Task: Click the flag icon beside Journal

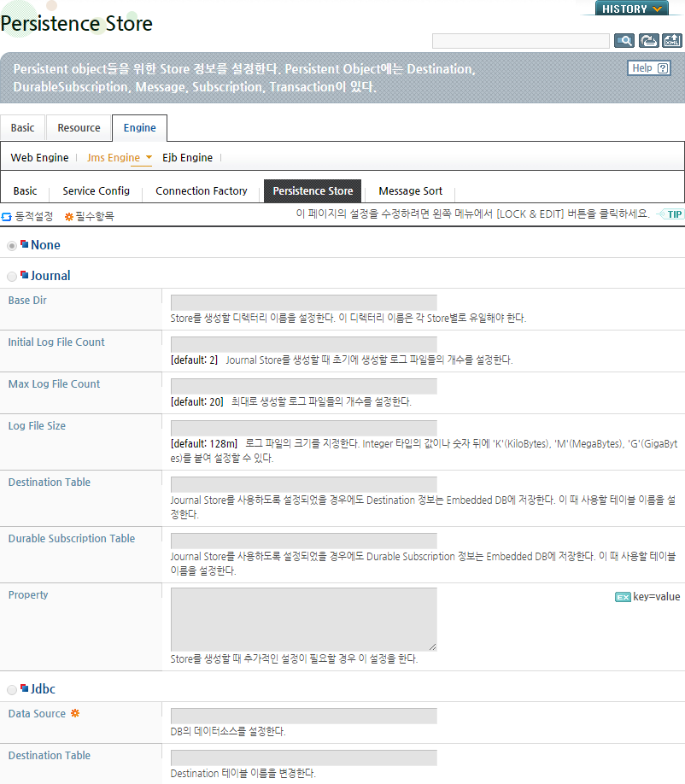Action: (25, 274)
